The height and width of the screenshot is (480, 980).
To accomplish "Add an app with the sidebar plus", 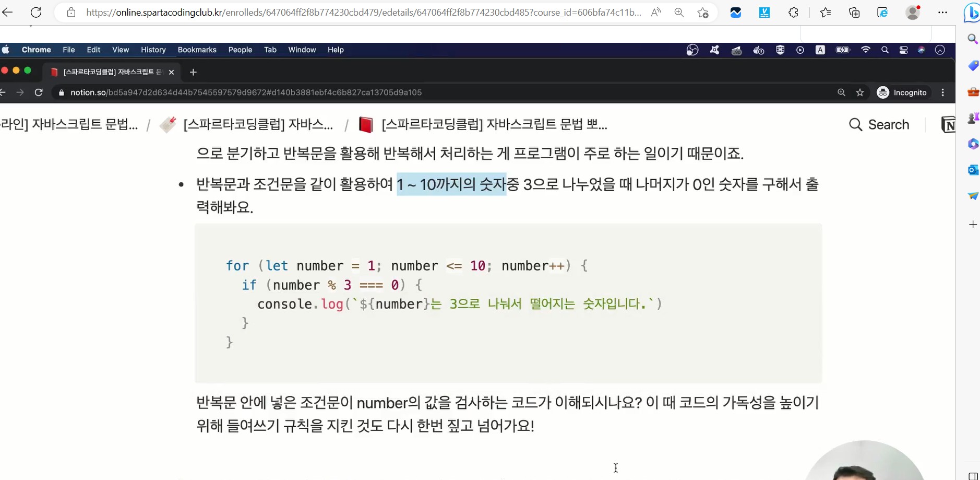I will [973, 225].
